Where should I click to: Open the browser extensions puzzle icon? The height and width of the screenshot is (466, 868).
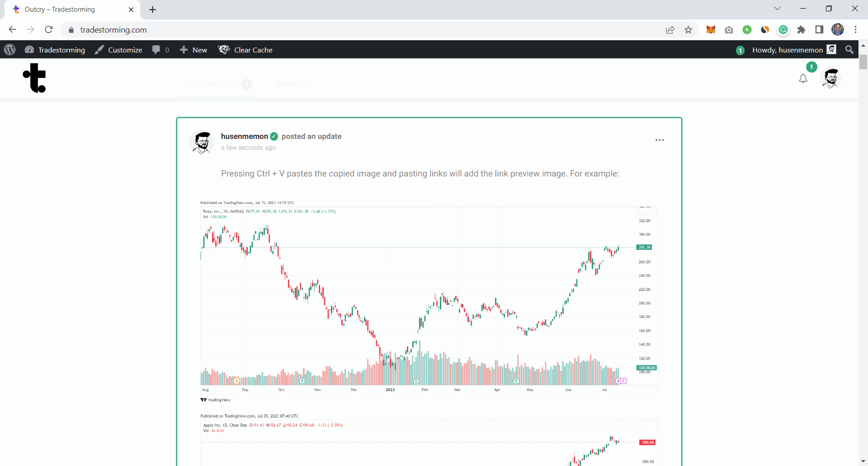(801, 30)
